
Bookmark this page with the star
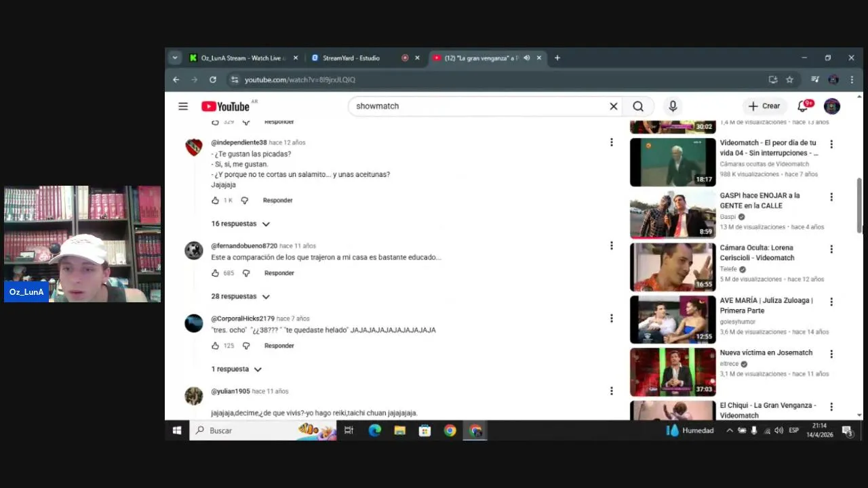pos(790,80)
